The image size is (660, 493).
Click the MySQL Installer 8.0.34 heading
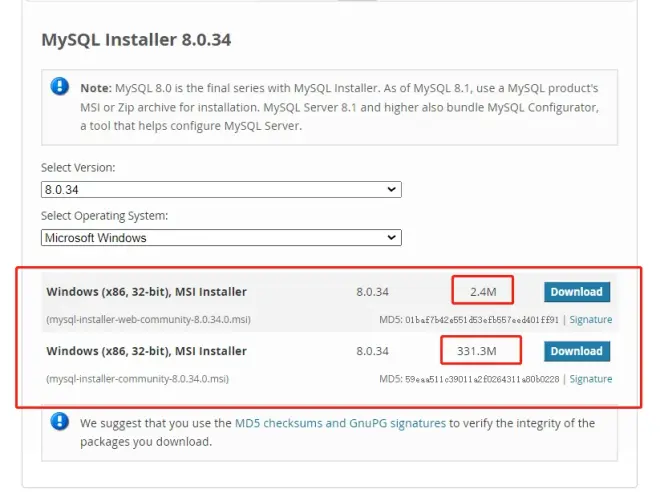pyautogui.click(x=136, y=40)
